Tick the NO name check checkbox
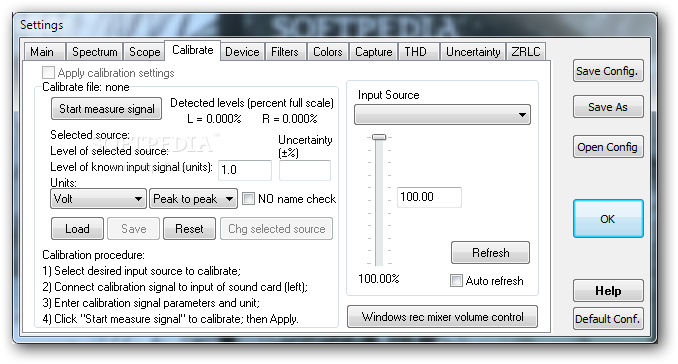This screenshot has width=678, height=364. pyautogui.click(x=248, y=199)
